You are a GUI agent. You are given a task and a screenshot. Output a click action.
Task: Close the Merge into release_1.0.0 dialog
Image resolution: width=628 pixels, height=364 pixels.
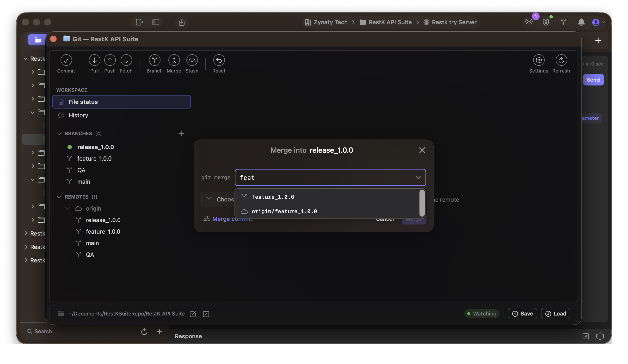tap(422, 150)
